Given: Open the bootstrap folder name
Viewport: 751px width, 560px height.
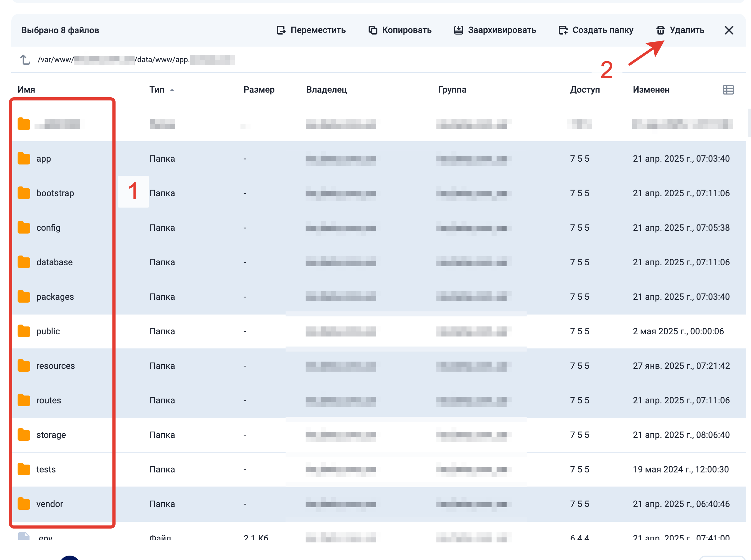Looking at the screenshot, I should coord(55,193).
